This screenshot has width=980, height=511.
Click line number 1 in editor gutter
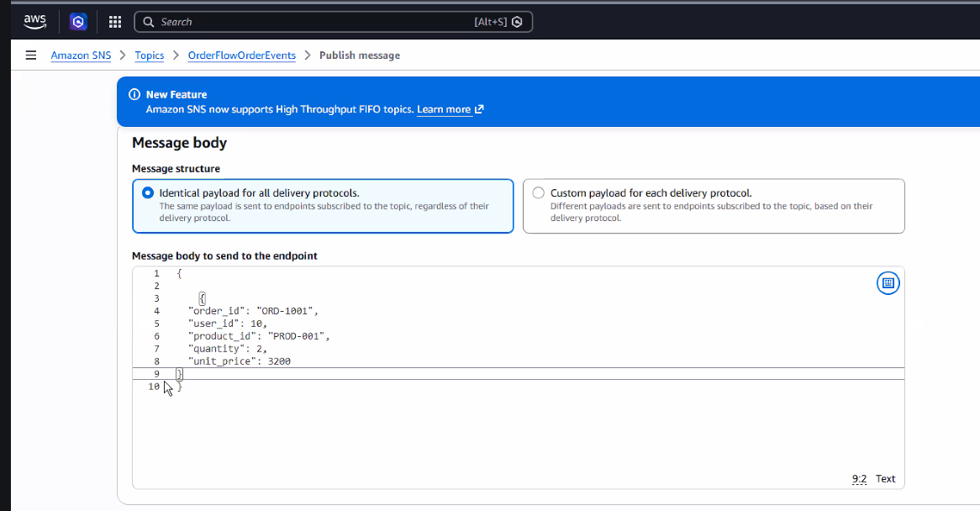coord(156,274)
